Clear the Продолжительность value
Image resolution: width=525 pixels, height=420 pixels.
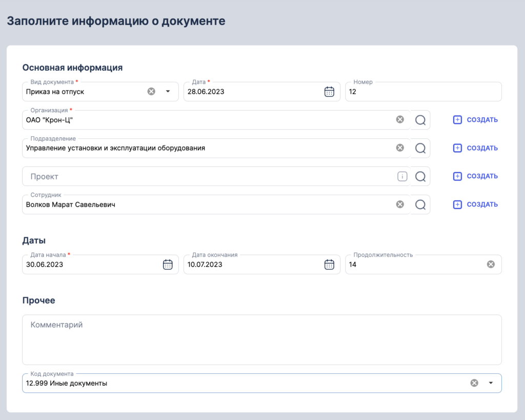pos(491,264)
